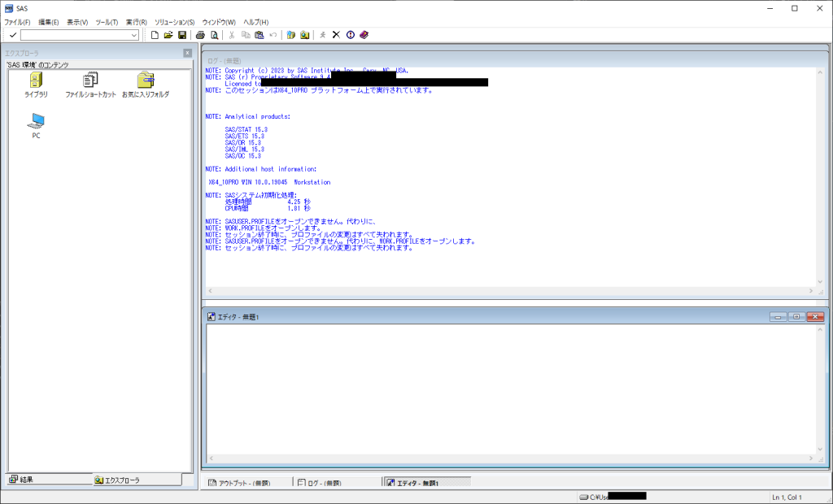Open the ツール(T) menu
Viewport: 833px width, 504px height.
(x=107, y=22)
